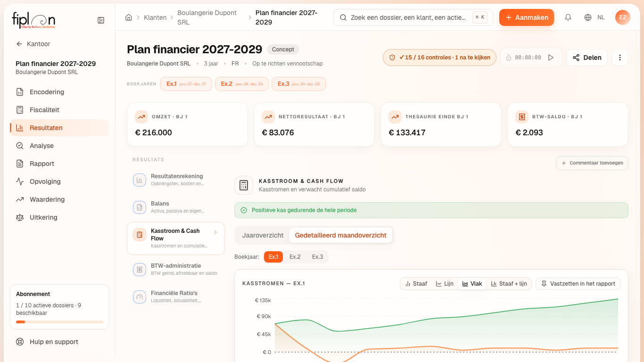Switch chart type to Vlak
The width and height of the screenshot is (644, 362).
pos(472,284)
